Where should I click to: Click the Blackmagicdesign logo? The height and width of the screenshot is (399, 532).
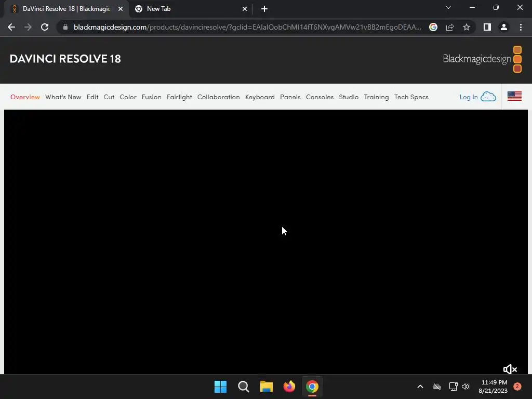[x=482, y=59]
